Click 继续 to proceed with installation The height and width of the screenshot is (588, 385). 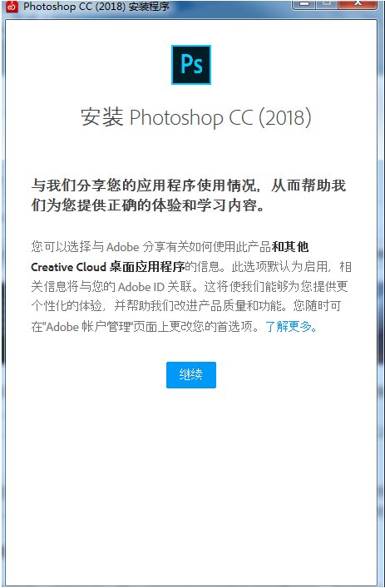[191, 374]
